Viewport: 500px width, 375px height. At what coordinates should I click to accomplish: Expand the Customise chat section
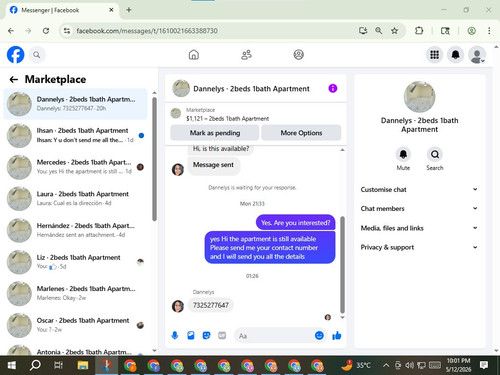419,189
